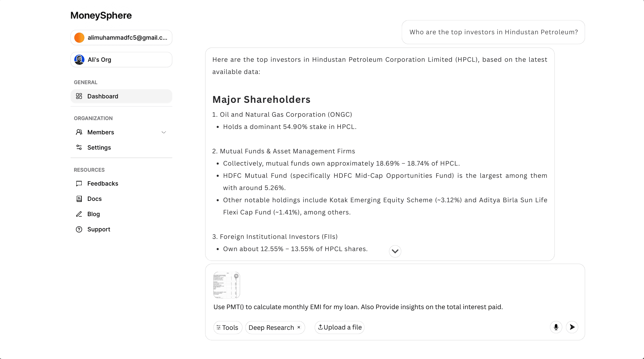This screenshot has width=644, height=359.
Task: Remove the attached image thumbnail
Action: click(236, 276)
